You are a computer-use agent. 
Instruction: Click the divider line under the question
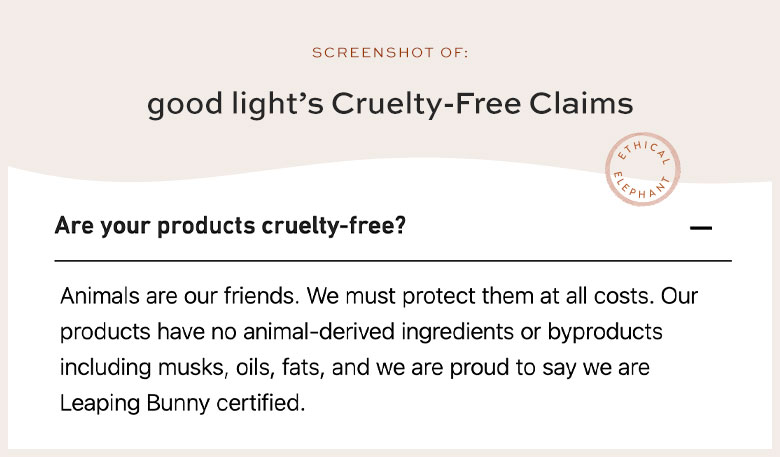click(392, 260)
